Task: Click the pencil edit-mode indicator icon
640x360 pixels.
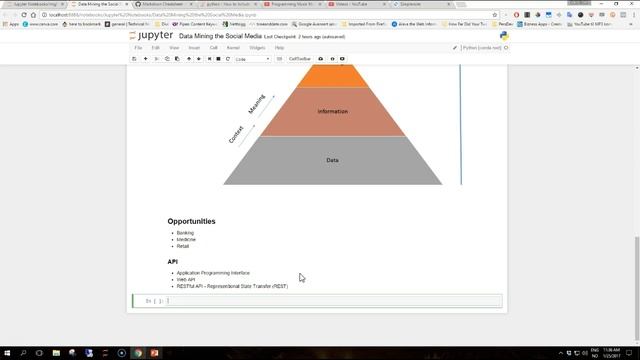Action: click(455, 48)
